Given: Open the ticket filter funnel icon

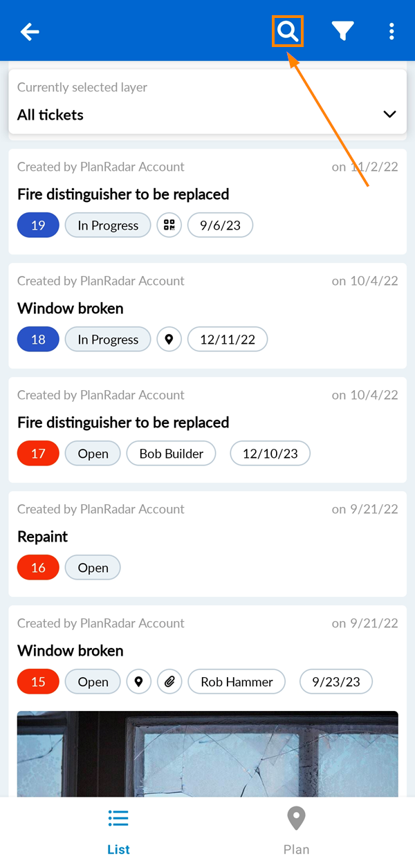Looking at the screenshot, I should 342,31.
